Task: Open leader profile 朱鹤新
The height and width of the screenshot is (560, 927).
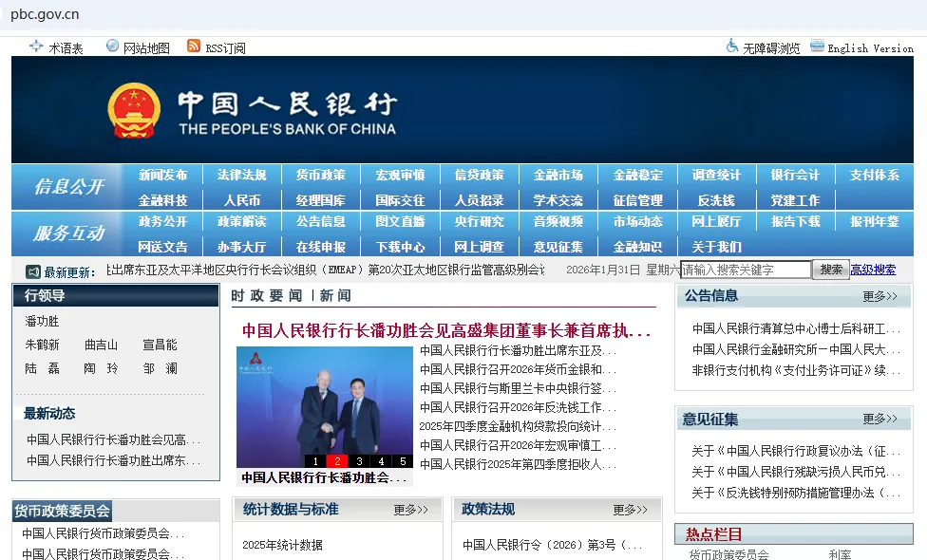Action: click(42, 345)
